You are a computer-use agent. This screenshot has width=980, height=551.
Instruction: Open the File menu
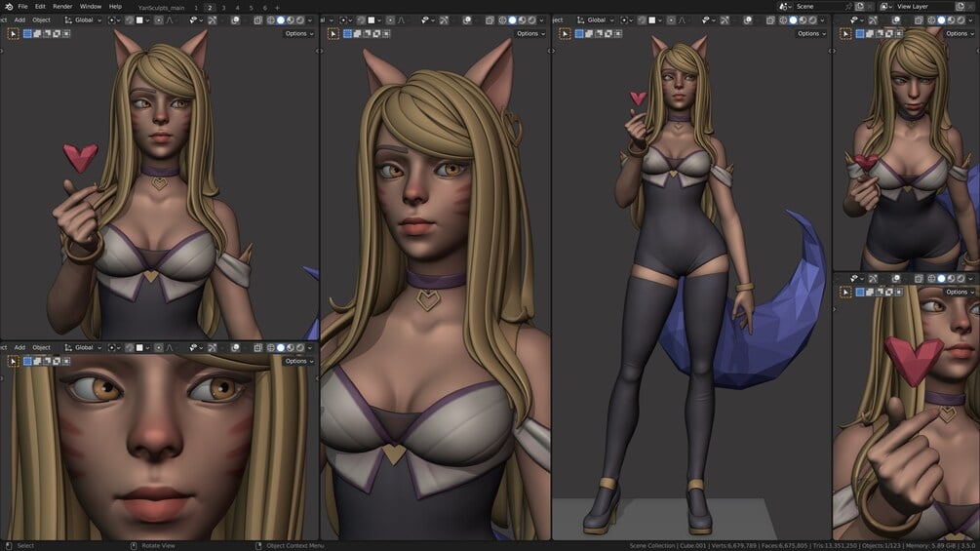click(x=22, y=7)
